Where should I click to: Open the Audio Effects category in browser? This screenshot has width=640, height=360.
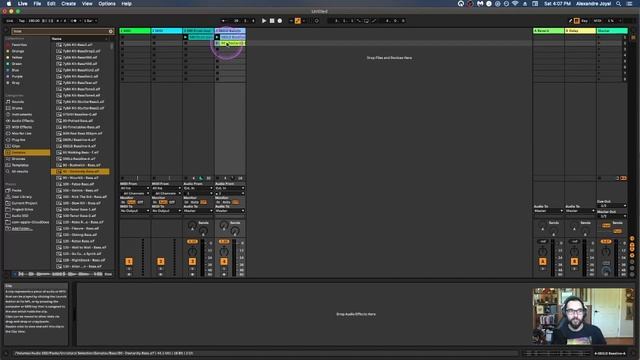pyautogui.click(x=23, y=121)
